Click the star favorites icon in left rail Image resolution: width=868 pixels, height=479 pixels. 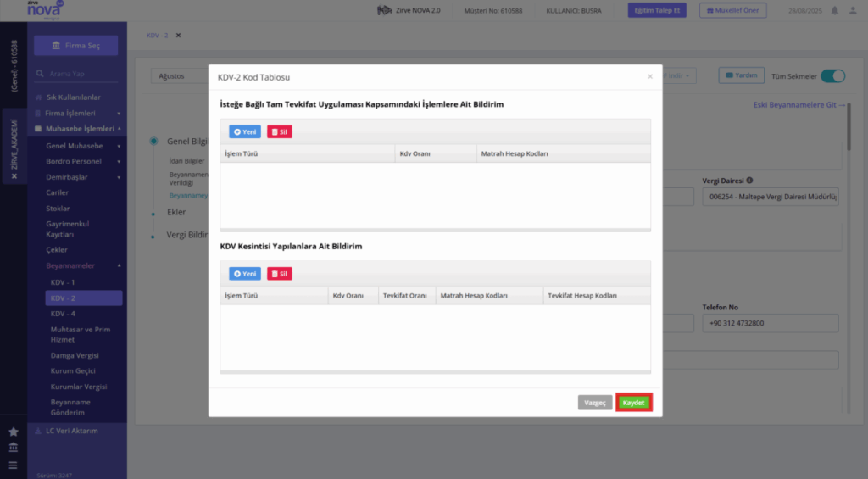[x=14, y=432]
